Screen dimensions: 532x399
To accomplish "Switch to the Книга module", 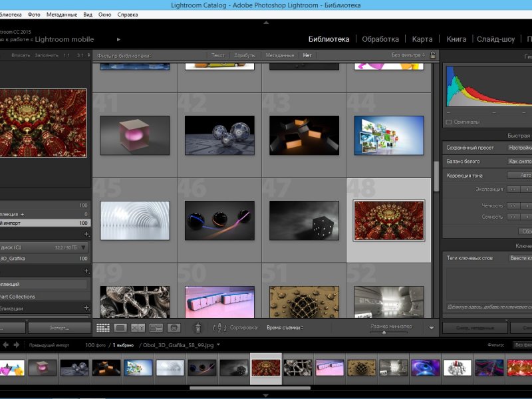I will pos(456,39).
